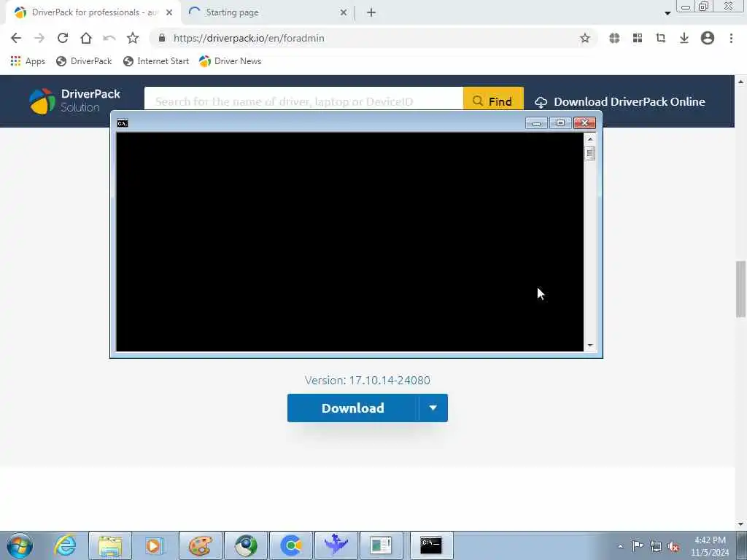Viewport: 747px width, 560px height.
Task: Click the blue Download button
Action: [x=353, y=408]
